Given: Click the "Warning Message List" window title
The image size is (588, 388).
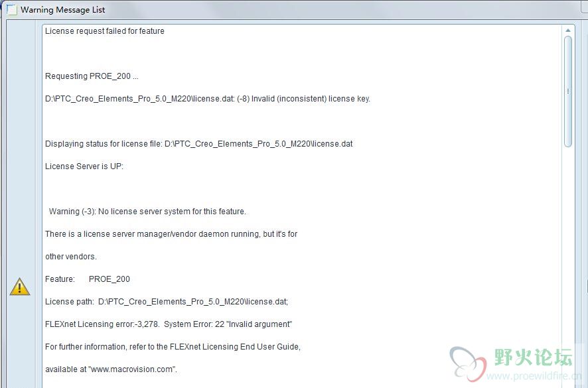Looking at the screenshot, I should point(62,10).
